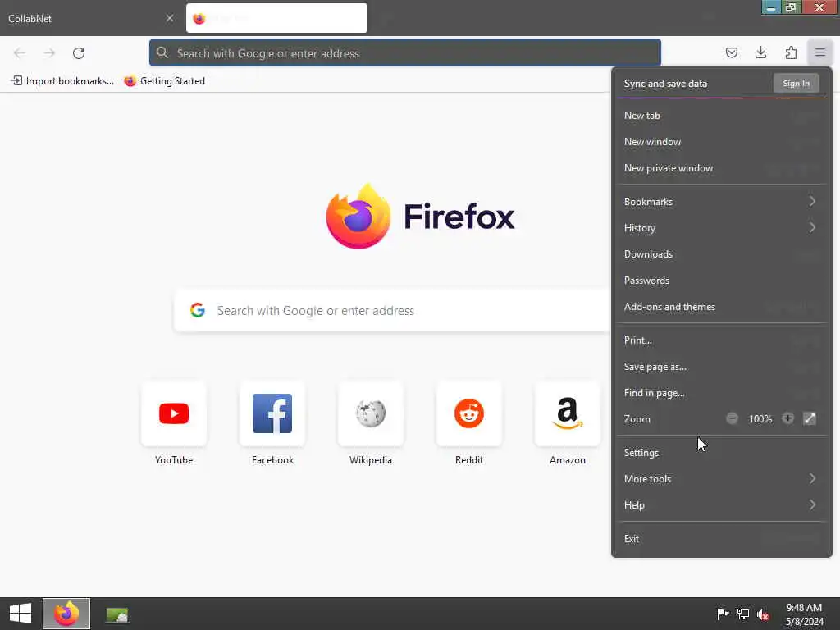This screenshot has width=840, height=630.
Task: Click the Forward navigation arrow
Action: pos(49,53)
